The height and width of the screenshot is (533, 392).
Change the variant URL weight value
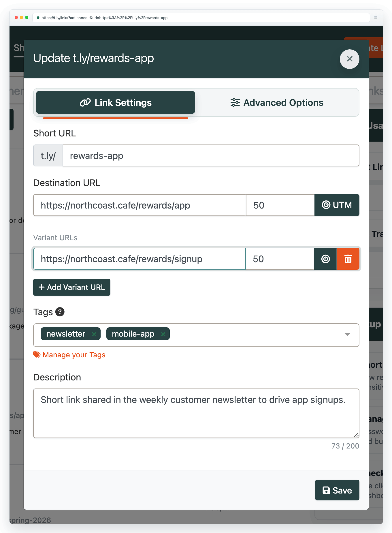pyautogui.click(x=280, y=259)
